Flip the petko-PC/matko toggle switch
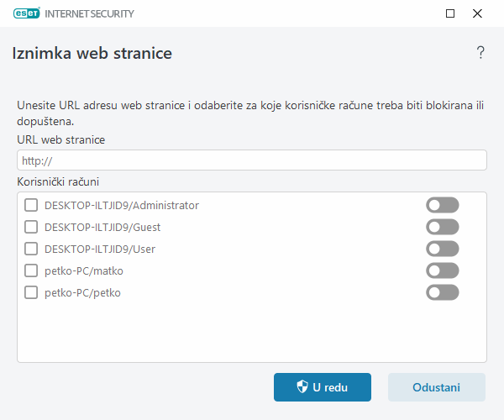The width and height of the screenshot is (504, 420). (x=443, y=270)
